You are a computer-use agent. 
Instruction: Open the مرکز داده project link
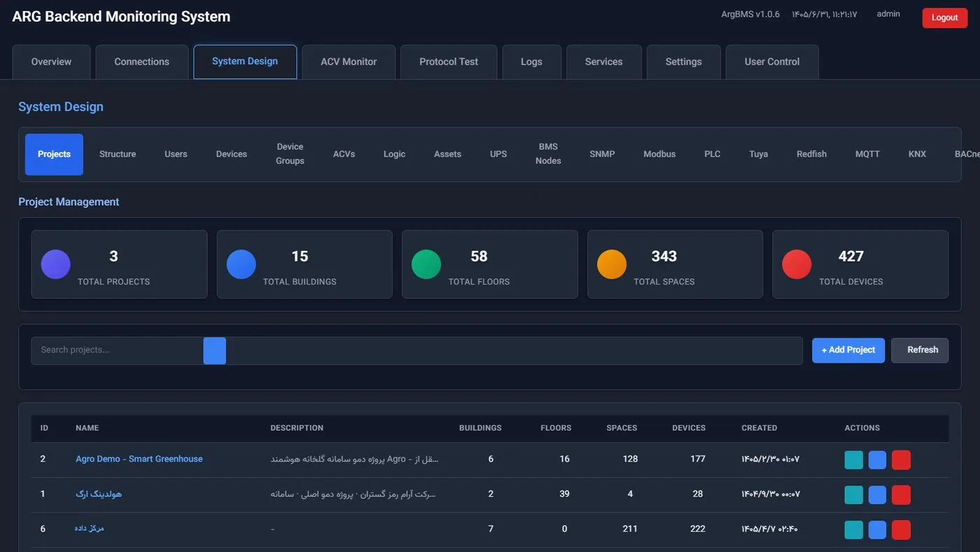click(90, 528)
